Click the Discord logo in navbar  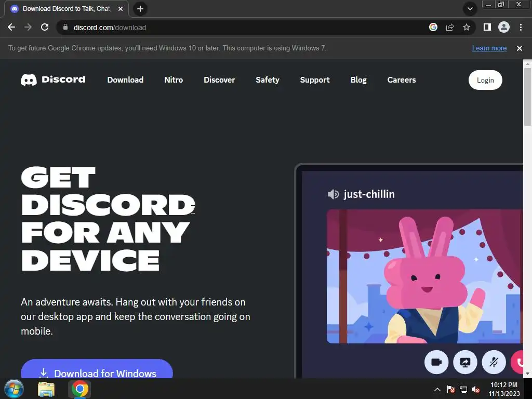(x=53, y=79)
